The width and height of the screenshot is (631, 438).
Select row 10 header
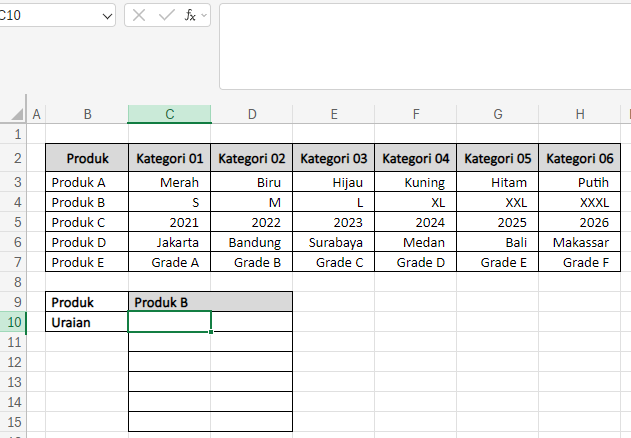click(14, 321)
